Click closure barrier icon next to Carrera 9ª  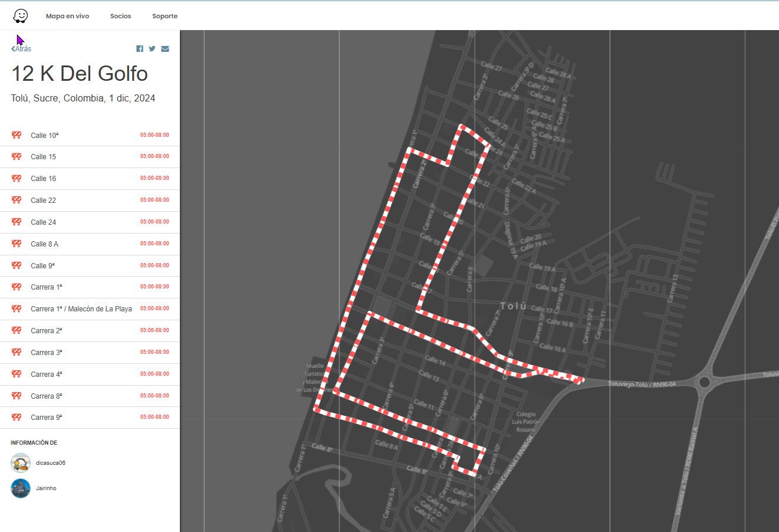17,418
